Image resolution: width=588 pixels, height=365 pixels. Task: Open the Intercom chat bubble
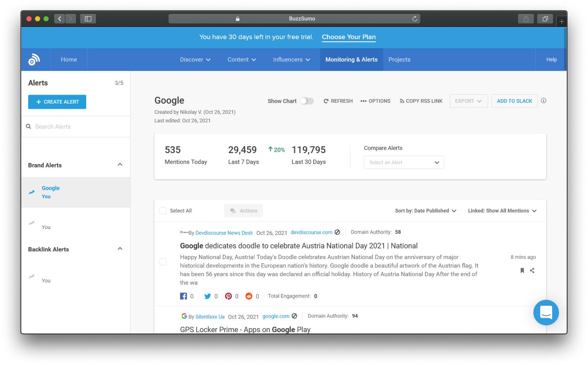[546, 312]
